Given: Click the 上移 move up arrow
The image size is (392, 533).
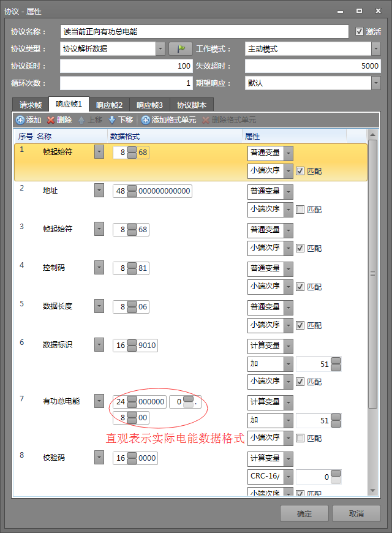Looking at the screenshot, I should 81,120.
